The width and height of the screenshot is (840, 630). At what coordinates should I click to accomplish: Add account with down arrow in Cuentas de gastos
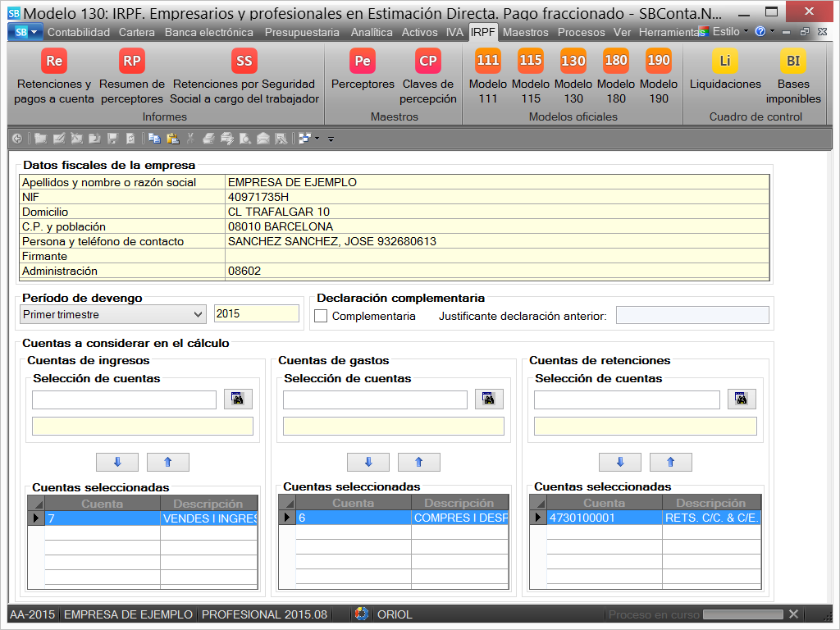[x=368, y=462]
